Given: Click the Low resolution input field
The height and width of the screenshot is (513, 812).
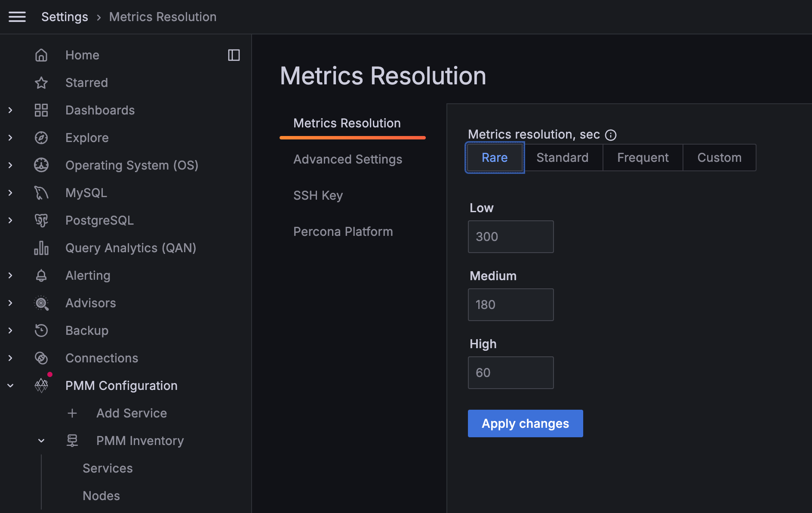Looking at the screenshot, I should [511, 237].
